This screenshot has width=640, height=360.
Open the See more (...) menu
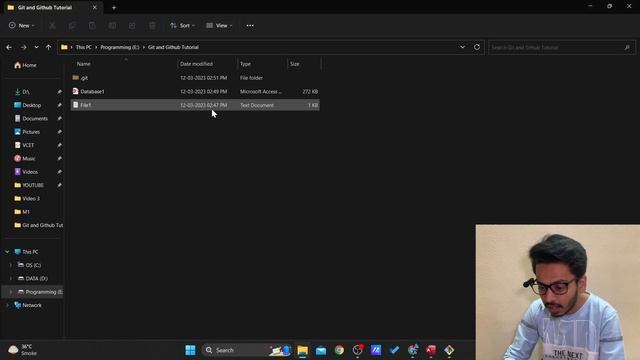tap(250, 26)
